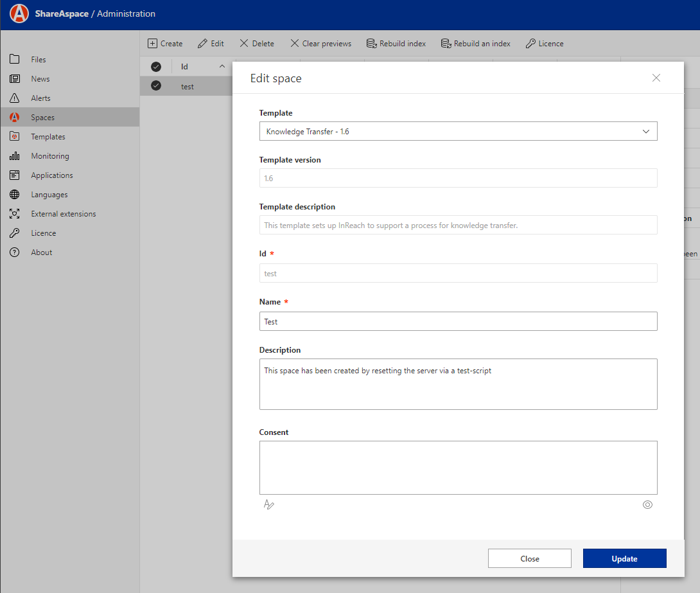
Task: Open the Templates sidebar item
Action: coord(48,137)
